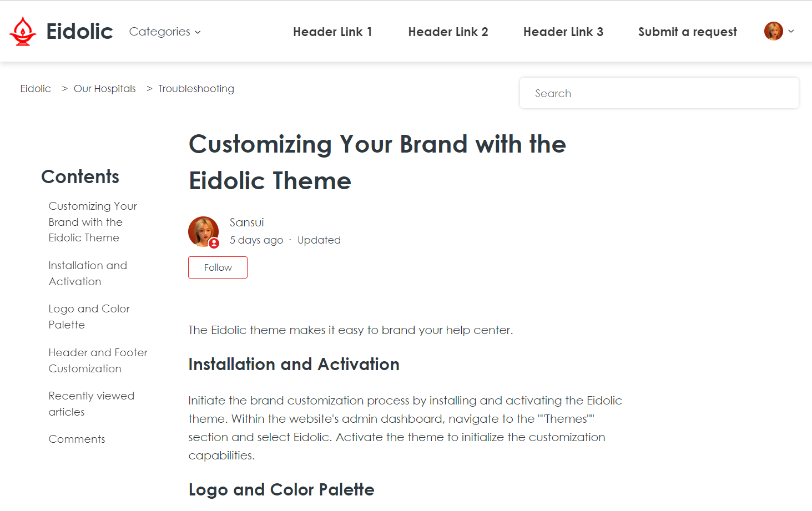Open the user profile avatar in header

click(x=773, y=31)
